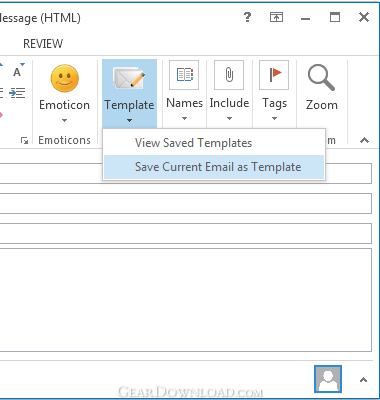Click the Zoom magnifier icon
Image resolution: width=380 pixels, height=400 pixels.
pyautogui.click(x=321, y=78)
